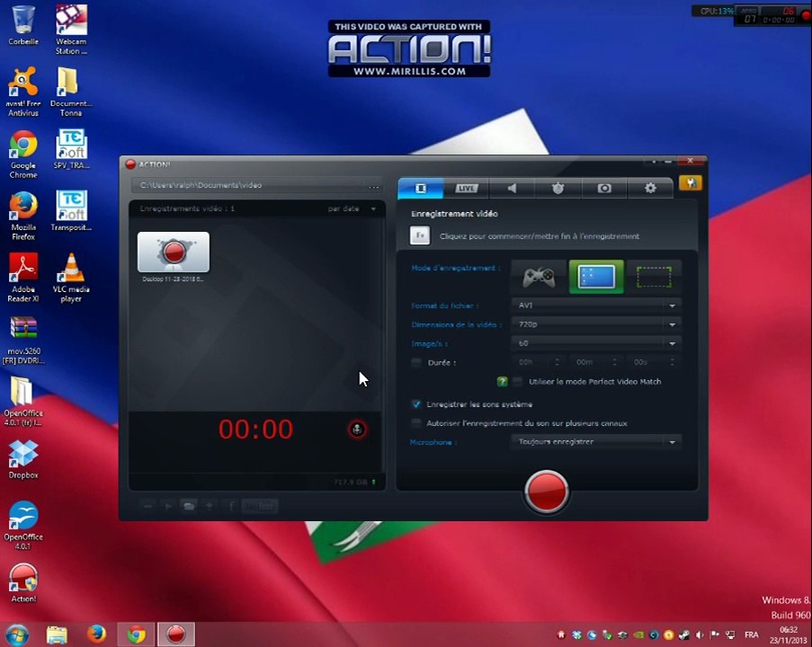The image size is (812, 647).
Task: Select active desktop recording mode
Action: [x=596, y=277]
